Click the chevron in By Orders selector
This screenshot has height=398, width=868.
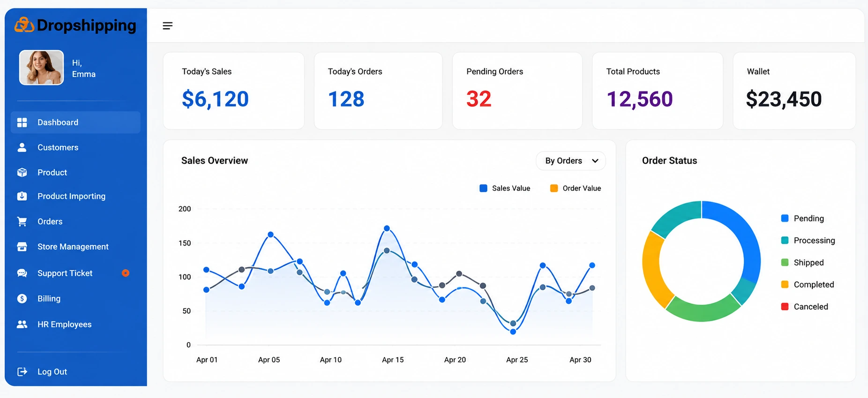pos(595,161)
